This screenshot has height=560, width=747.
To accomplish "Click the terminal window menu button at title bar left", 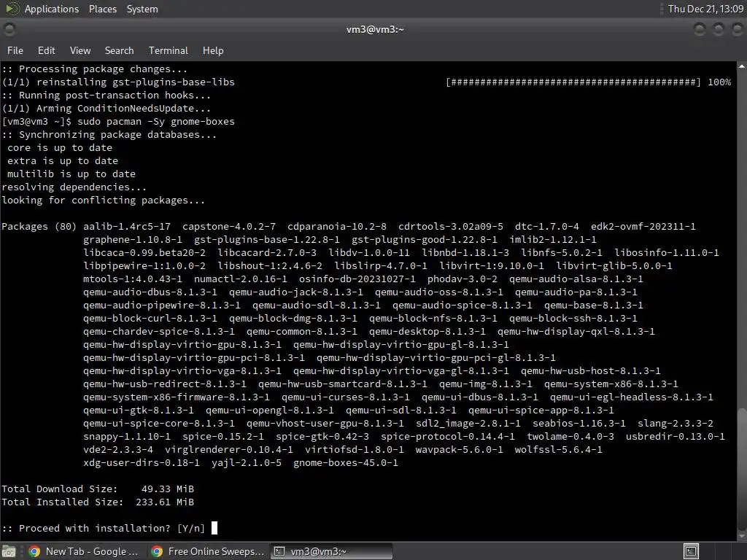I will tap(9, 29).
